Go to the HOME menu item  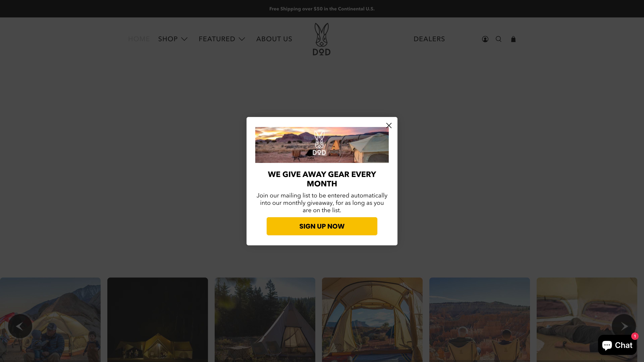click(139, 39)
